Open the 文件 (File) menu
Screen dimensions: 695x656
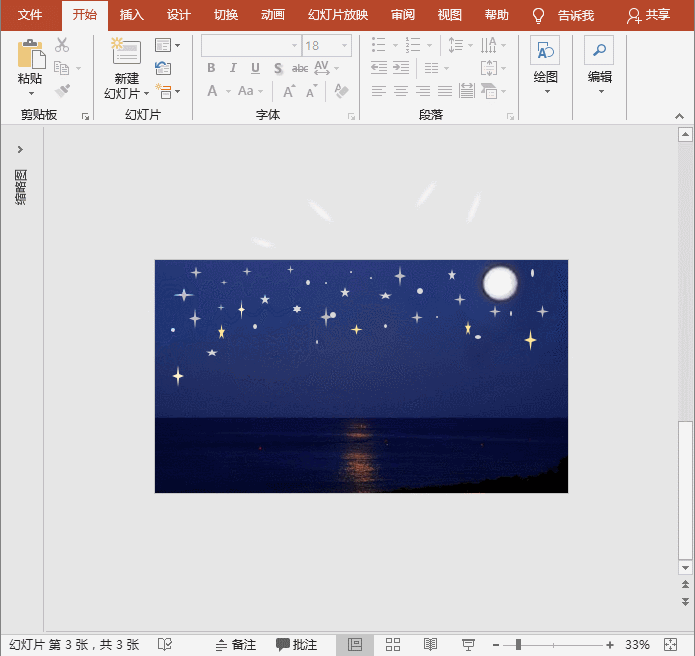click(30, 15)
